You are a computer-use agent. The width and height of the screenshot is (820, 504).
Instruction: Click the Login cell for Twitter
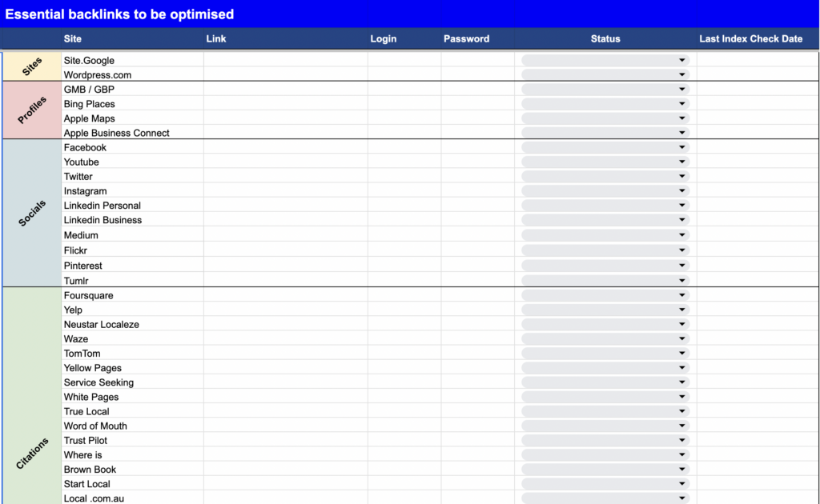tap(404, 177)
